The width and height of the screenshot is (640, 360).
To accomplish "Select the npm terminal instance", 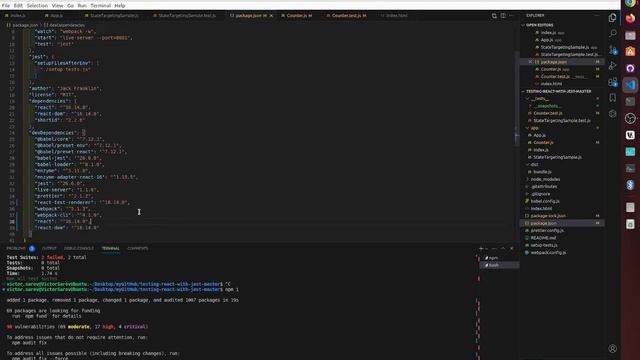I will tap(499, 258).
